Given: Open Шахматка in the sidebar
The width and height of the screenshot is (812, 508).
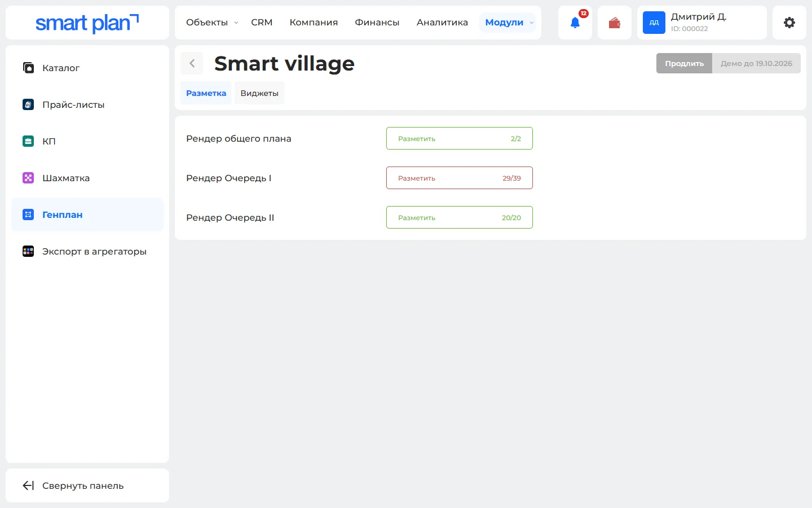Looking at the screenshot, I should point(87,178).
